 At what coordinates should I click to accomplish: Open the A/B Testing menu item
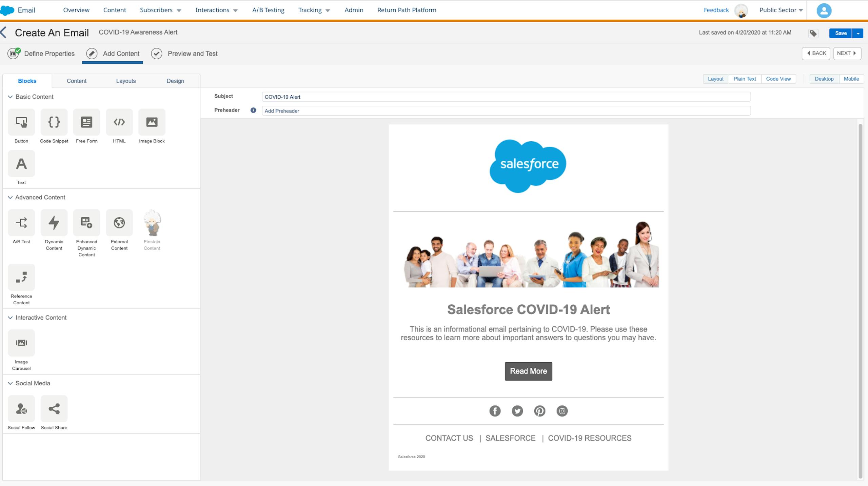(268, 10)
